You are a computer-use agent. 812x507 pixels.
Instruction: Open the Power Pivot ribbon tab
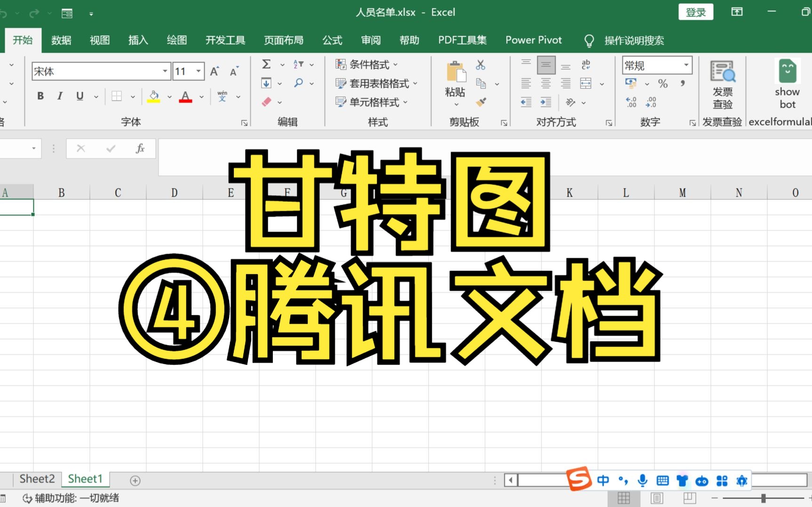point(533,40)
